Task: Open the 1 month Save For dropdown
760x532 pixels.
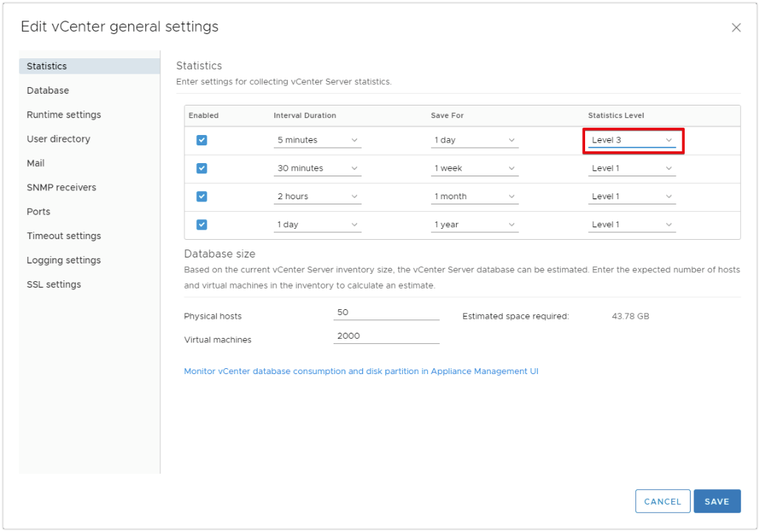Action: 474,196
